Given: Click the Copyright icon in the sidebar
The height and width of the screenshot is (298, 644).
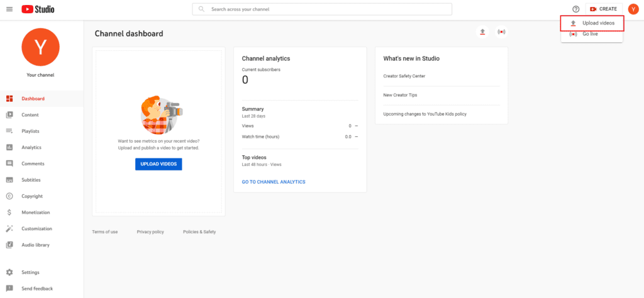Looking at the screenshot, I should pos(9,196).
